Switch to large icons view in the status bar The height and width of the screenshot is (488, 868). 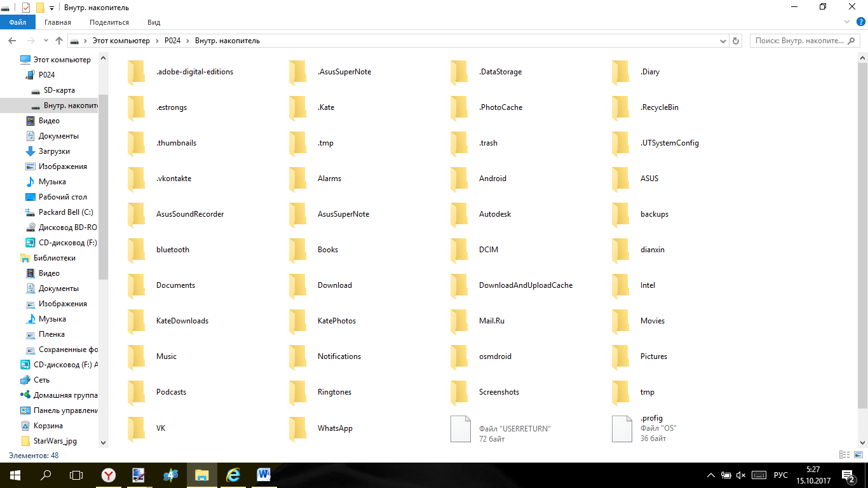coord(858,455)
